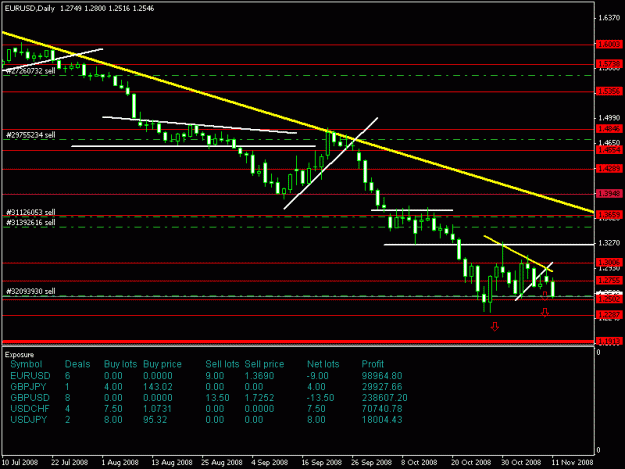The image size is (625, 469).
Task: Click the USDJPY buy price 95.32
Action: click(155, 420)
